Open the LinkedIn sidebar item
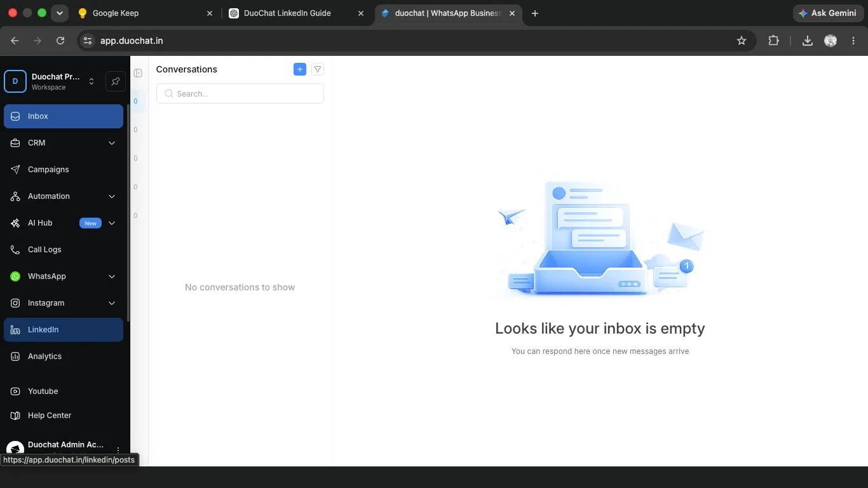 pos(64,330)
